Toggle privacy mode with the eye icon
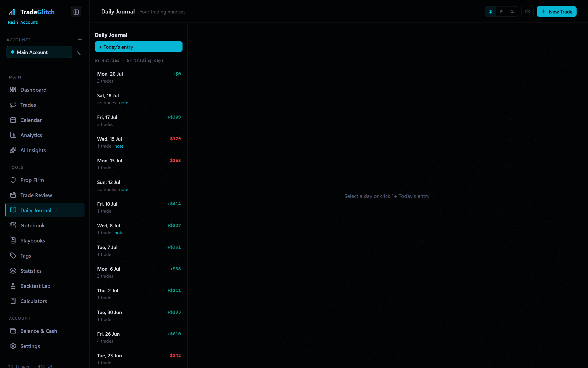The image size is (588, 368). [x=527, y=11]
